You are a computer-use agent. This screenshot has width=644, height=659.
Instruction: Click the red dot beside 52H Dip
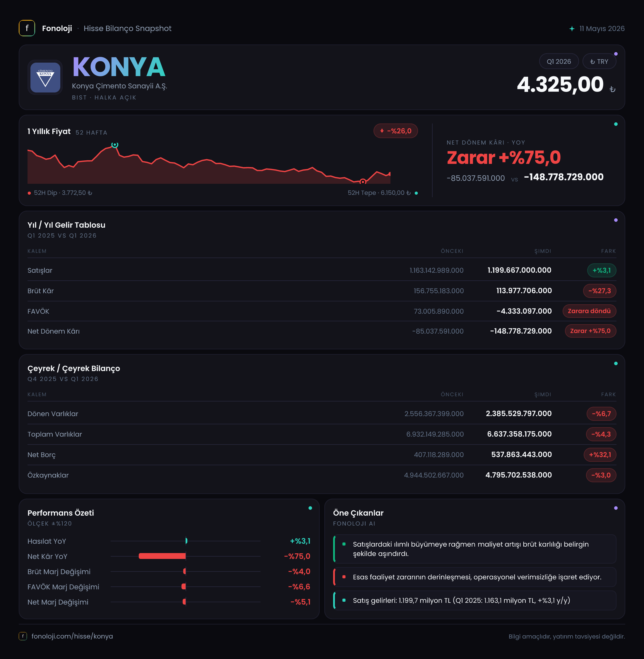click(x=30, y=193)
